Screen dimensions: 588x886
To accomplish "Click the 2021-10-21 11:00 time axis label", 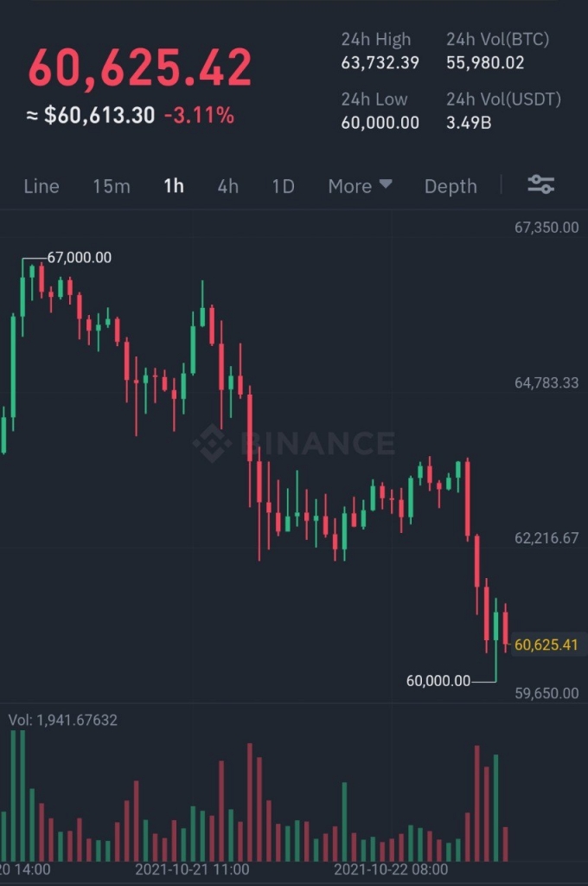I will [x=191, y=869].
